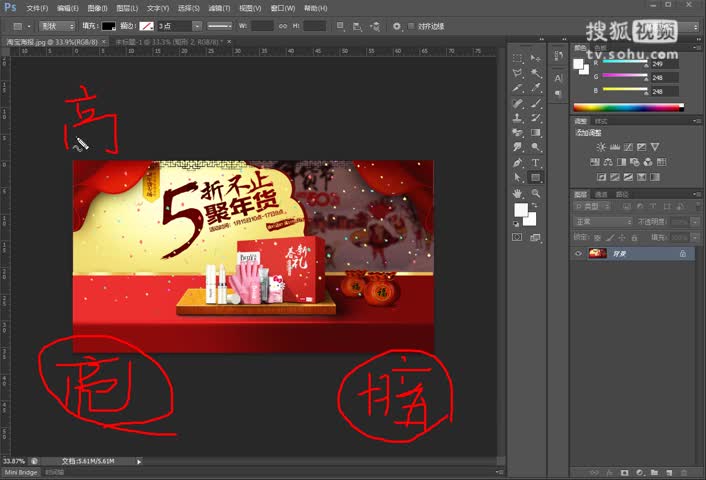Add Brightness/Contrast adjustment (sun icon)
This screenshot has height=480, width=706.
point(601,147)
